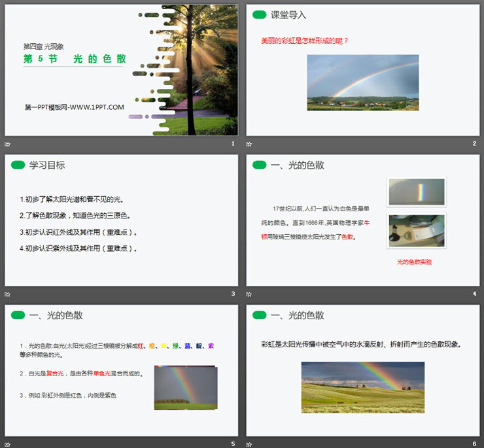Screen dimensions: 484x448
Task: Click objective 4.初步认识紫外线及其作用
Action: click(78, 249)
